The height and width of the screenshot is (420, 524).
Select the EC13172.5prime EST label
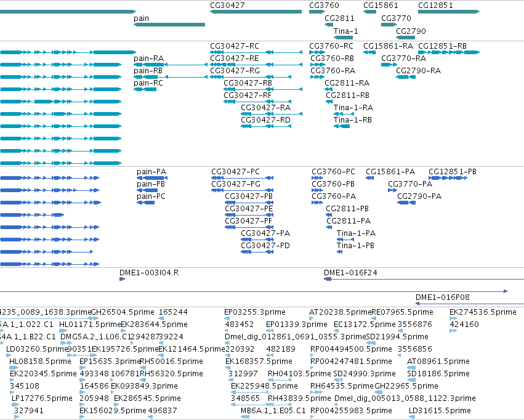[365, 325]
